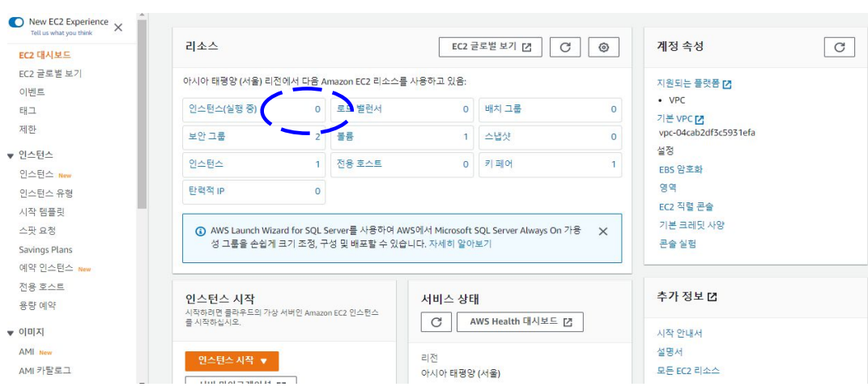The width and height of the screenshot is (868, 391).
Task: Open 자세히 알아보기 link
Action: click(x=460, y=243)
